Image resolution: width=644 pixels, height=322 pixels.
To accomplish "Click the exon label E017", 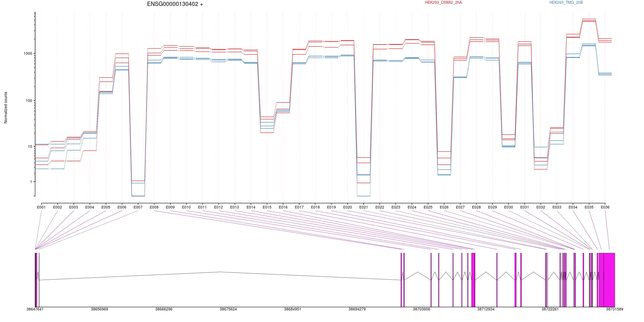I will [x=299, y=207].
